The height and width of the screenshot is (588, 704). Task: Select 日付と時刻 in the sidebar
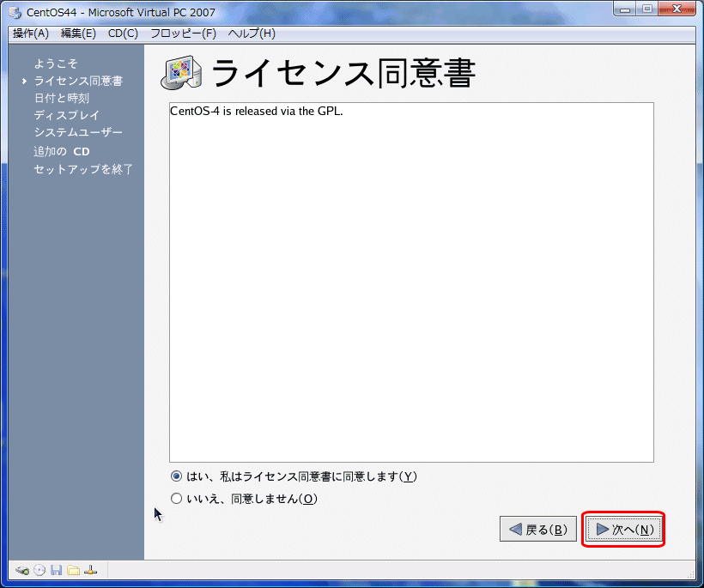62,98
